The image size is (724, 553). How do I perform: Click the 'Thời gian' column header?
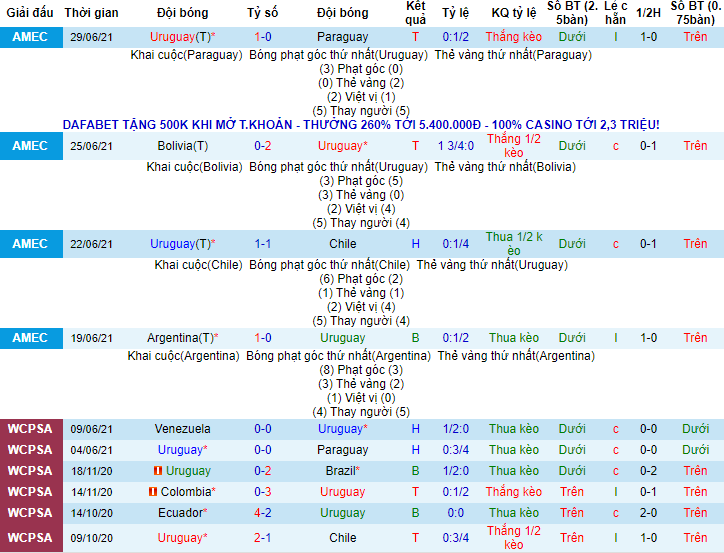tap(91, 13)
